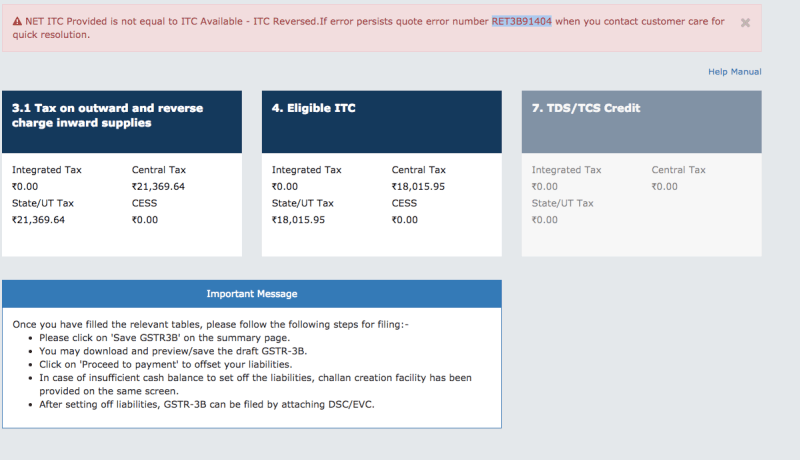This screenshot has height=460, width=800.
Task: Click CESS ₹0.00 in Eligible ITC tile
Action: tap(405, 220)
